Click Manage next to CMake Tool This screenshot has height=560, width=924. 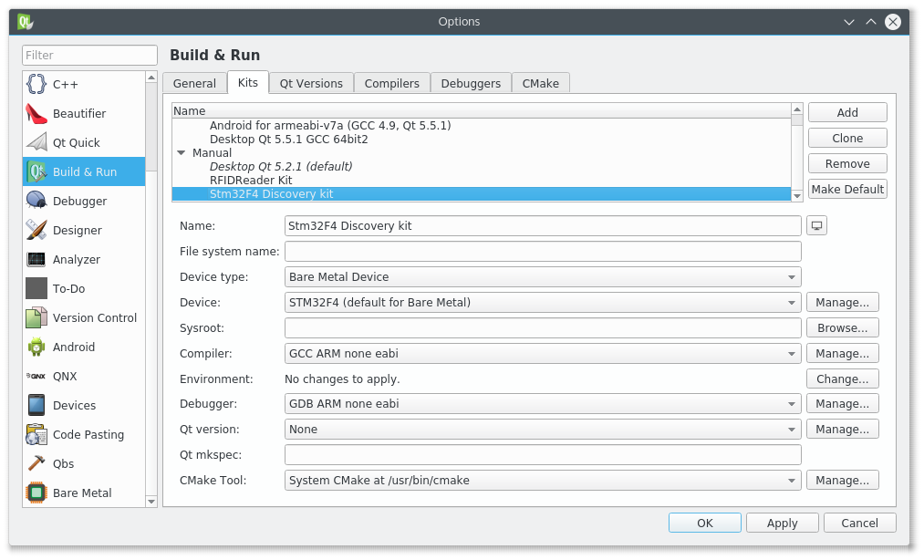843,481
